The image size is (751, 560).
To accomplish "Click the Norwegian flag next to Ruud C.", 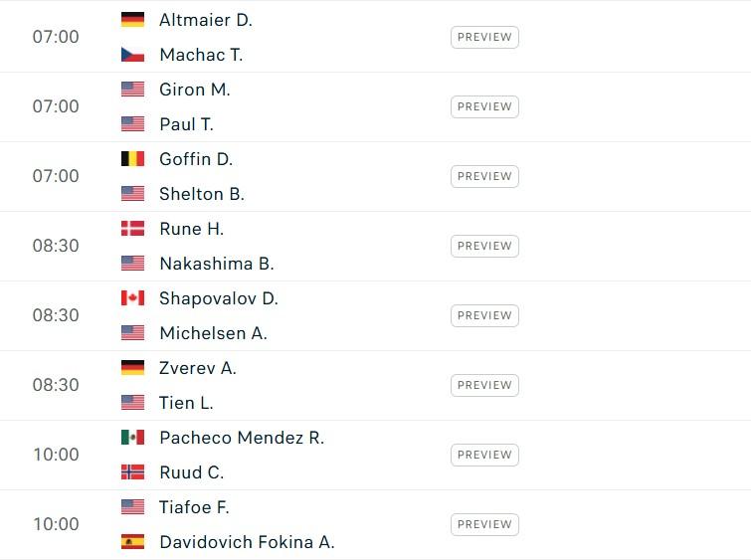I will 132,472.
